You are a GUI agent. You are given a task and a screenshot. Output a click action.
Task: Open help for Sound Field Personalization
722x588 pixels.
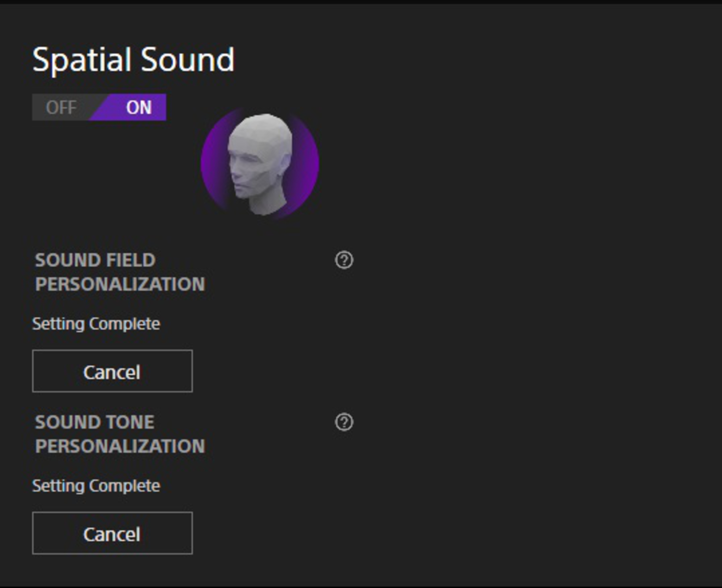tap(344, 260)
